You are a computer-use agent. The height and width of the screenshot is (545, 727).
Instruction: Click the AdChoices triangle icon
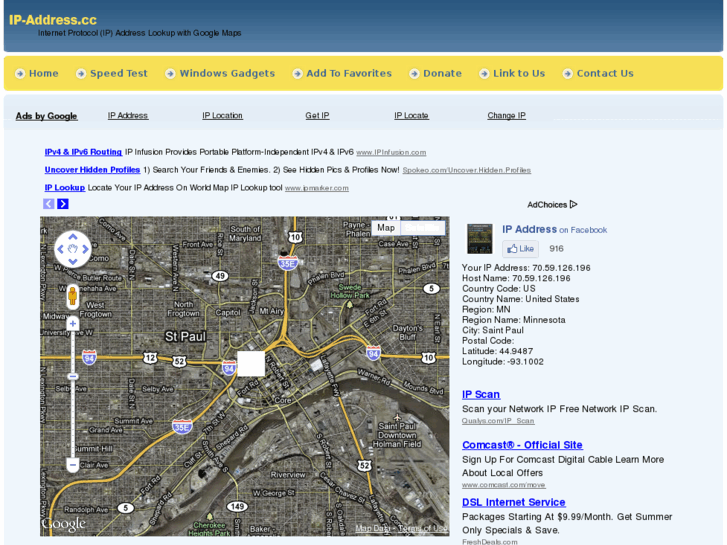(x=574, y=204)
